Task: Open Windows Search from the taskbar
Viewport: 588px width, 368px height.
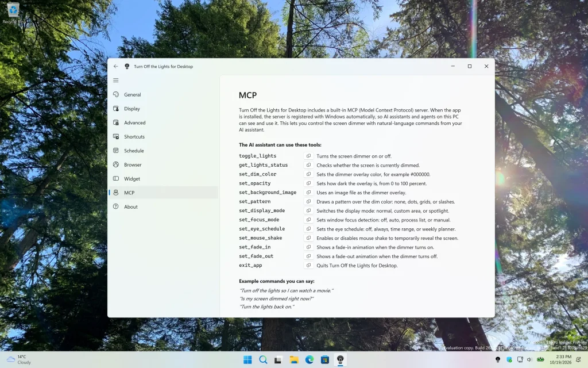Action: click(x=263, y=360)
